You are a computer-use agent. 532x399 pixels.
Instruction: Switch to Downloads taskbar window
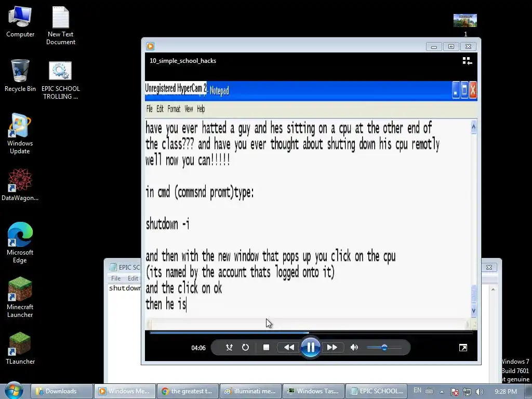click(62, 391)
